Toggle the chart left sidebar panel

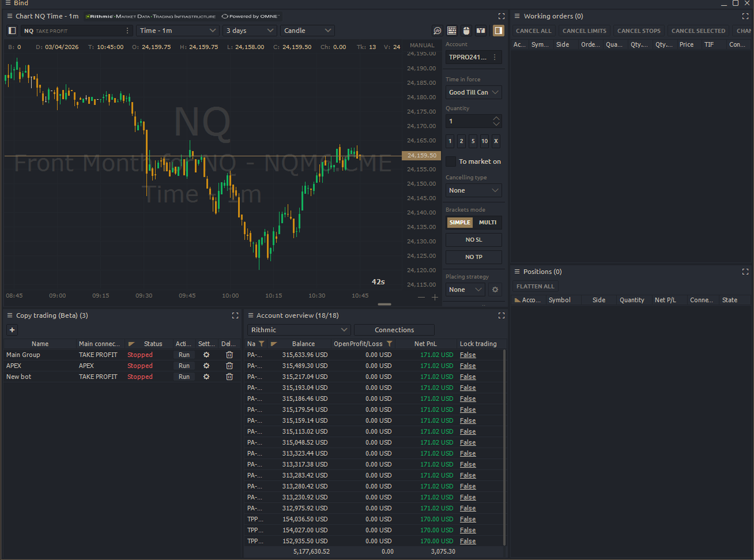[x=12, y=30]
